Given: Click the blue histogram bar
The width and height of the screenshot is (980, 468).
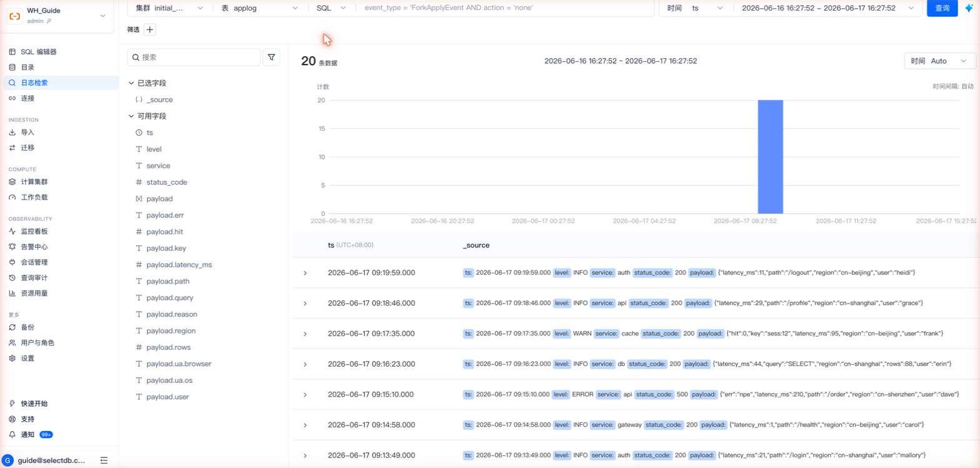Looking at the screenshot, I should click(x=770, y=156).
